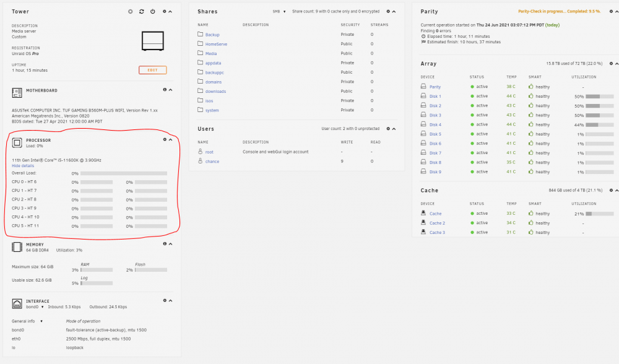Click the chance user icon
The height and width of the screenshot is (364, 619).
pos(200,161)
